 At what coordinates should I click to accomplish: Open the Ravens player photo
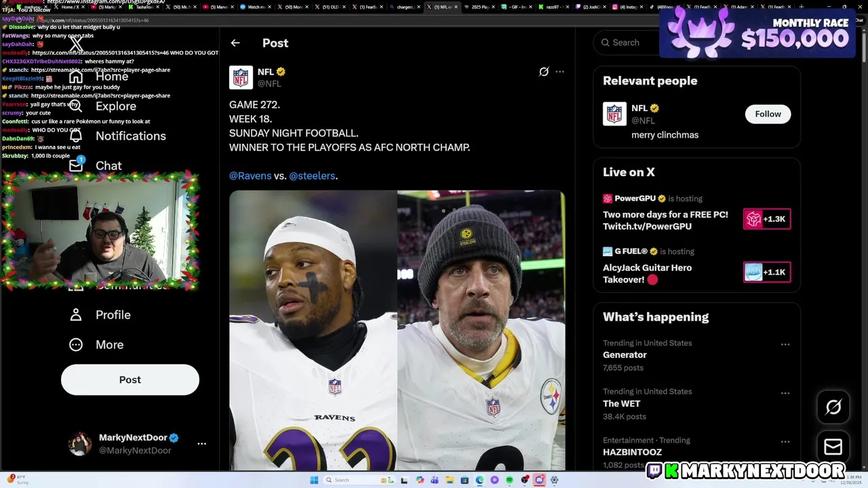313,330
